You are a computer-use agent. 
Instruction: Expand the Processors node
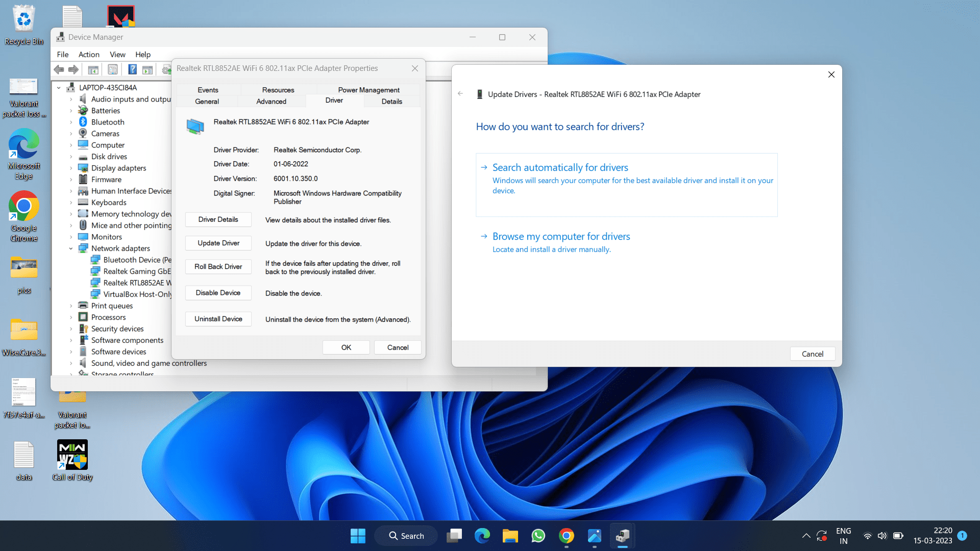pyautogui.click(x=71, y=317)
